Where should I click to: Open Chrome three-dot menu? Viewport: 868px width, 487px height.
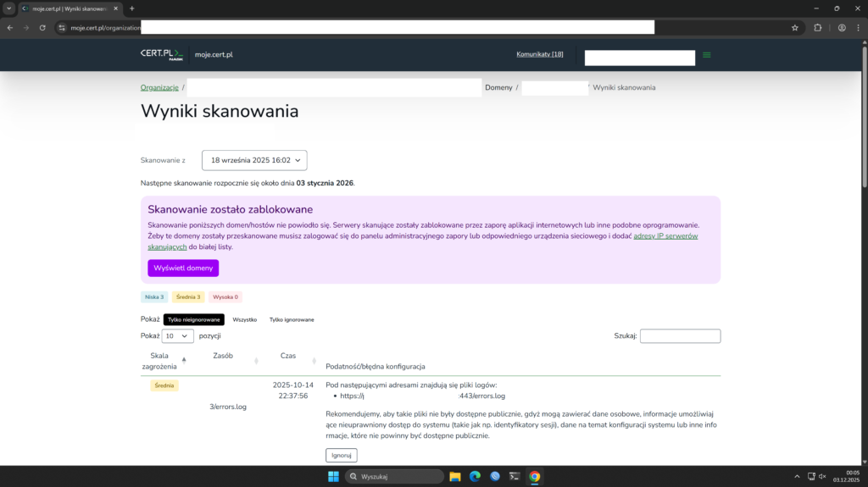click(x=858, y=28)
